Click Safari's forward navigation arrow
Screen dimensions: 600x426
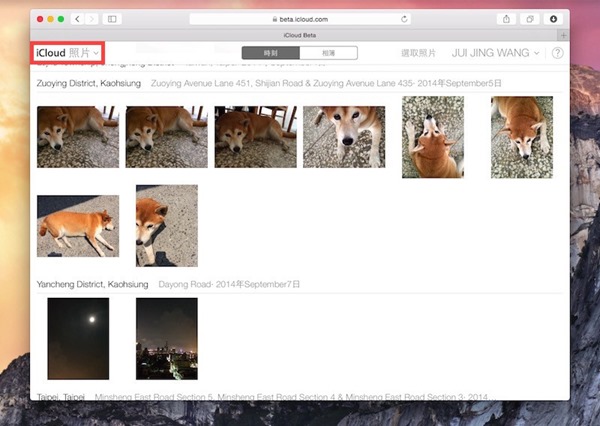(93, 19)
